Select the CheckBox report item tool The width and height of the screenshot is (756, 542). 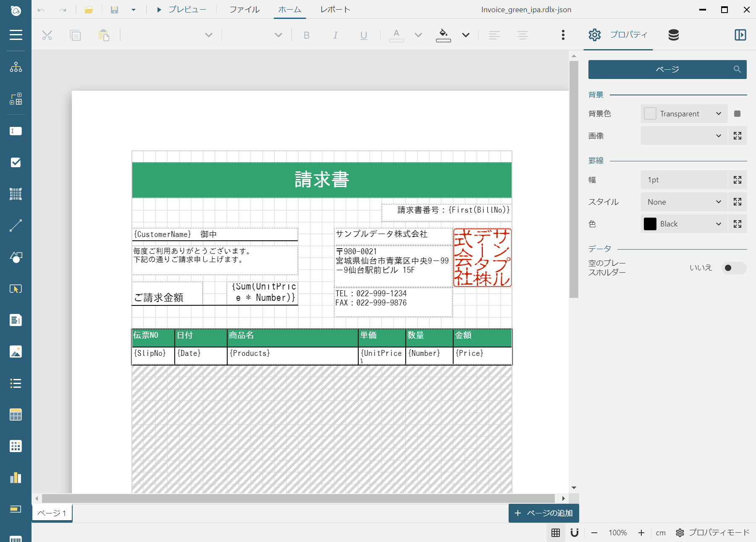coord(16,163)
